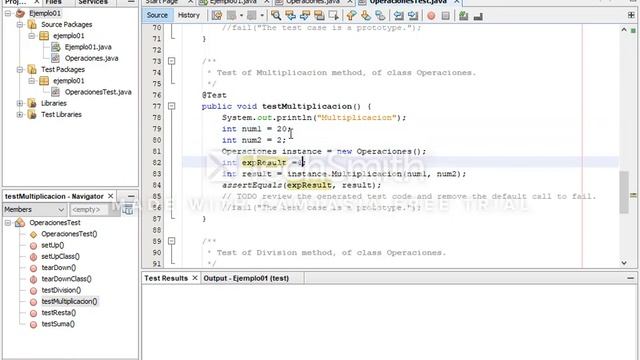
Task: Select testMultiplicacion() in Navigator
Action: point(69,302)
